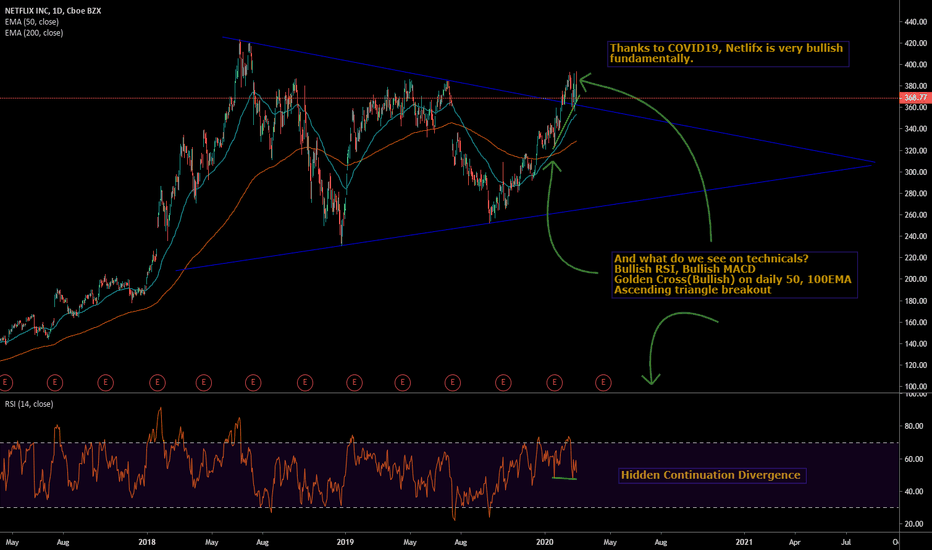Click the RSI 60.00 scale label
Image resolution: width=932 pixels, height=550 pixels.
pyautogui.click(x=914, y=459)
